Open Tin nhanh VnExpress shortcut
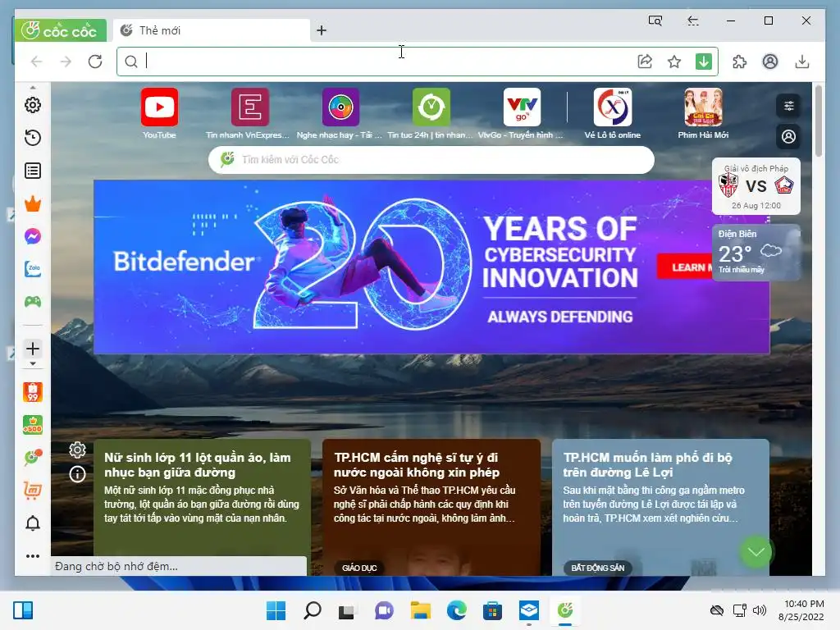Image resolution: width=840 pixels, height=630 pixels. click(250, 113)
